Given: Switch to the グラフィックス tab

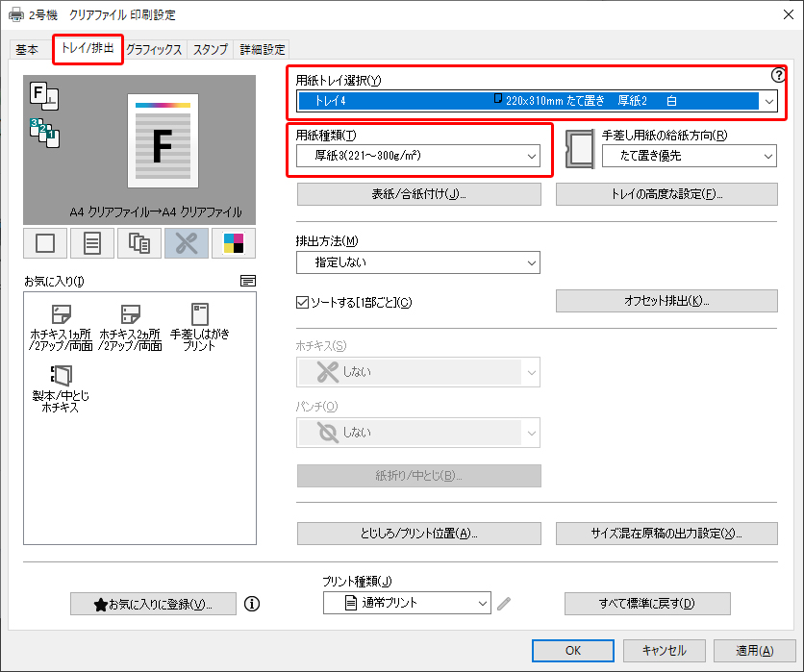Looking at the screenshot, I should tap(154, 50).
